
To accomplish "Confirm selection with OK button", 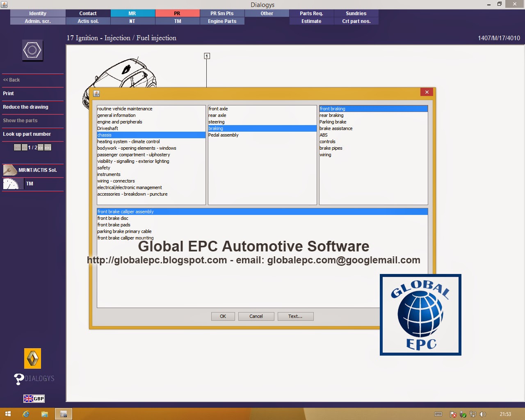I will 223,316.
